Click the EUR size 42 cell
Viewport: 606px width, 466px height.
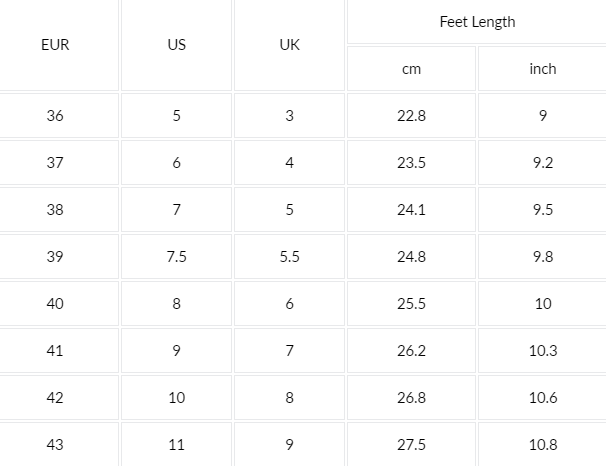coord(55,398)
